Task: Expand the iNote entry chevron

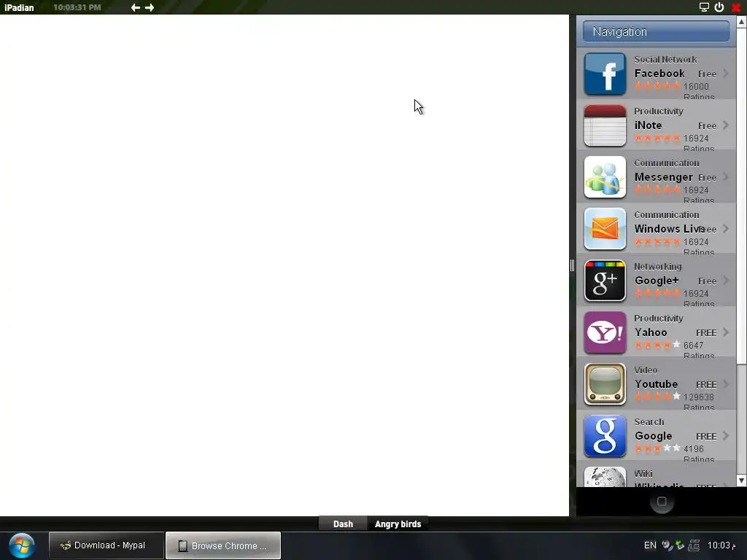Action: click(726, 125)
